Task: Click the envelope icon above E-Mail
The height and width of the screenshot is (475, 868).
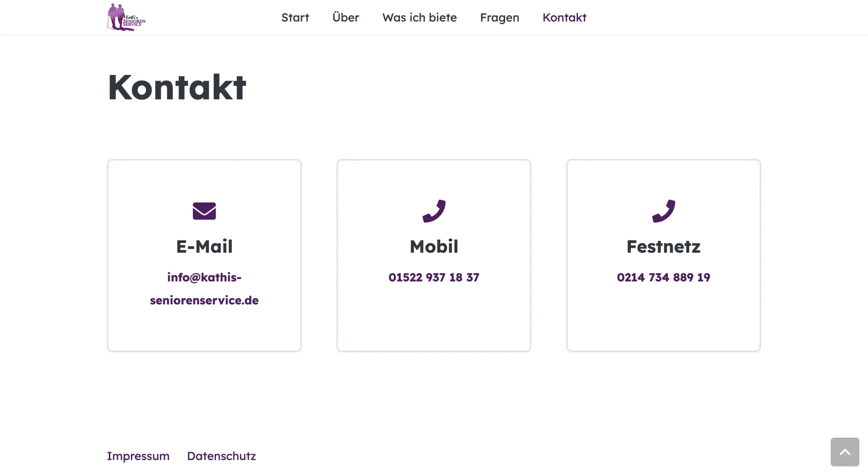Action: [x=204, y=211]
